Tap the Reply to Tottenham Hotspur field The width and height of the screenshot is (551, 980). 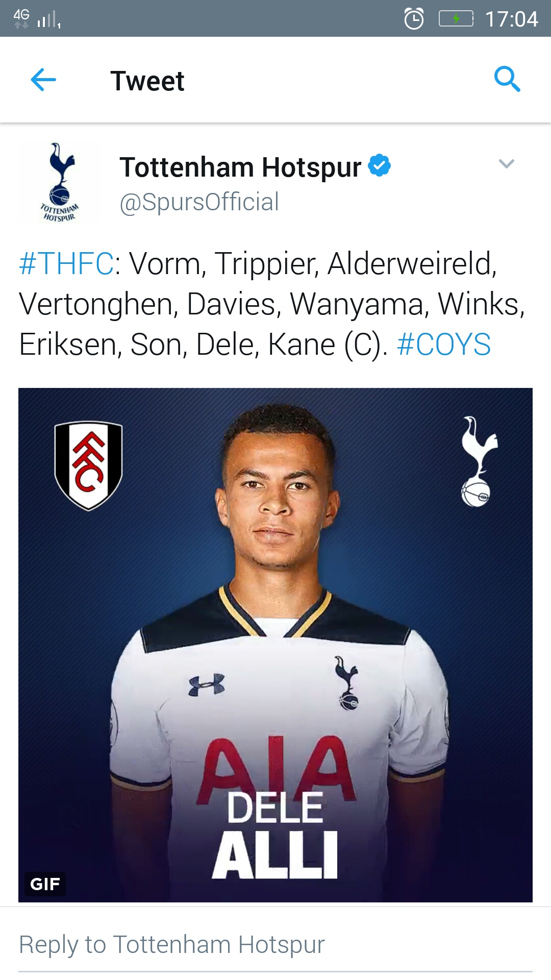click(275, 945)
